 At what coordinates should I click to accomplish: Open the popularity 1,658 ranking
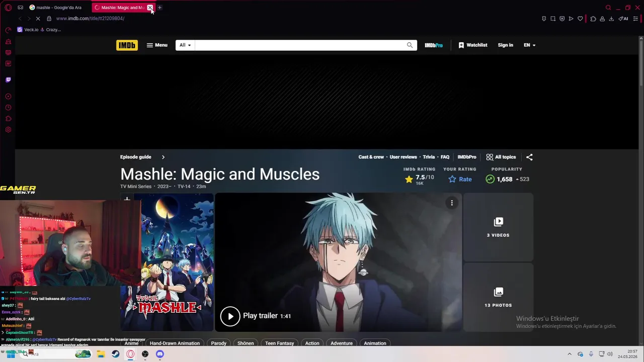pos(507,179)
